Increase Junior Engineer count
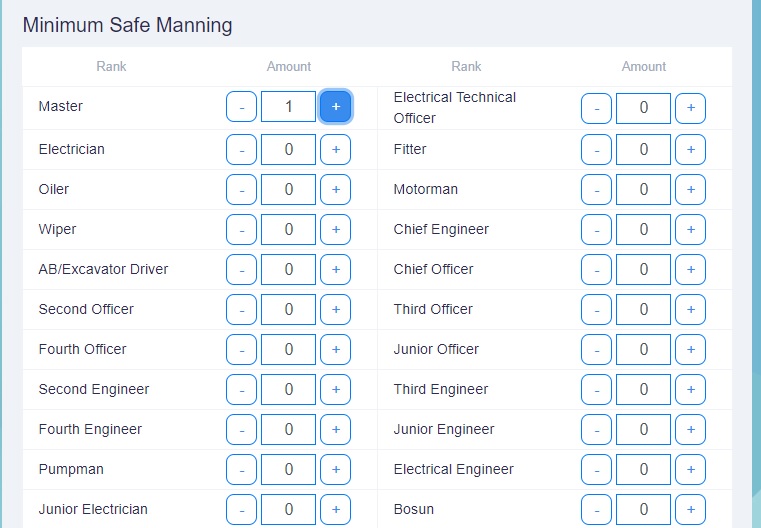 (x=690, y=429)
